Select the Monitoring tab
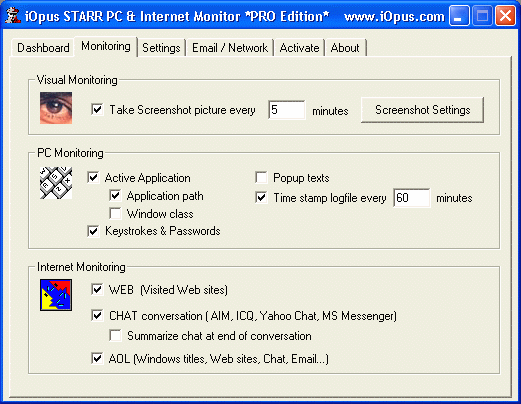521x404 pixels. coord(106,46)
